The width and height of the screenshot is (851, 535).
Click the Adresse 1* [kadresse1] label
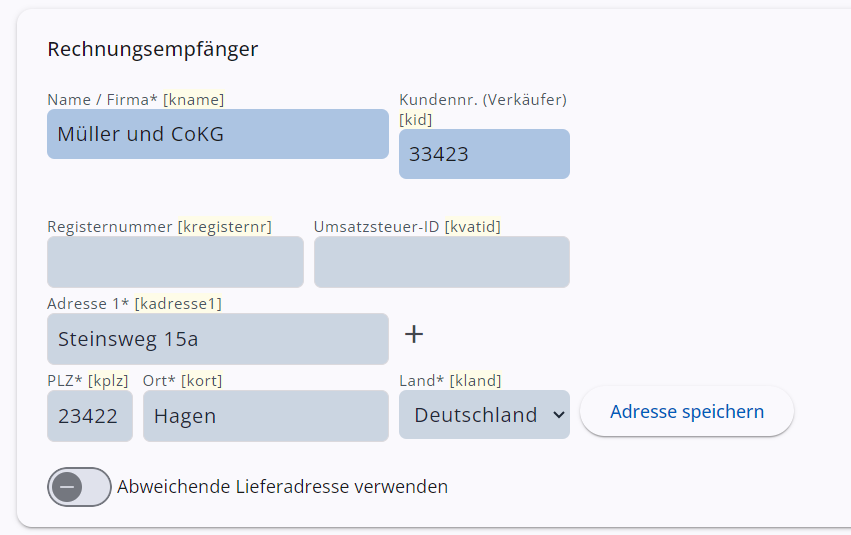pyautogui.click(x=134, y=303)
